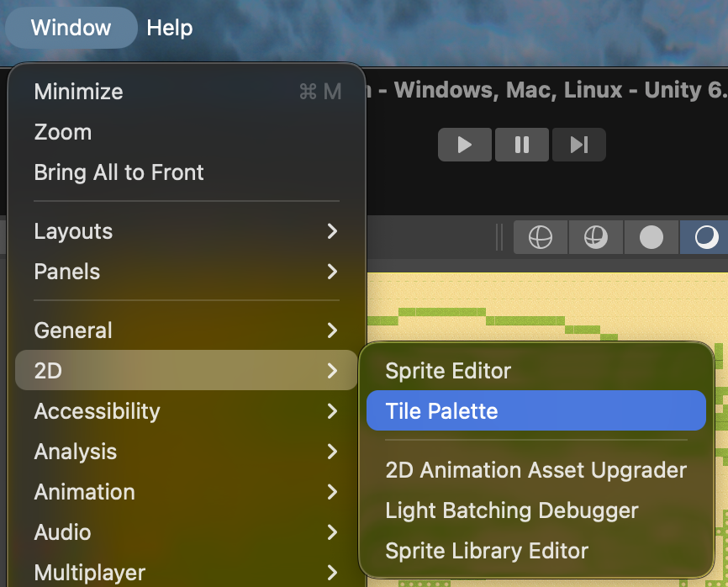Open the Help menu
Viewport: 728px width, 587px height.
coord(170,28)
